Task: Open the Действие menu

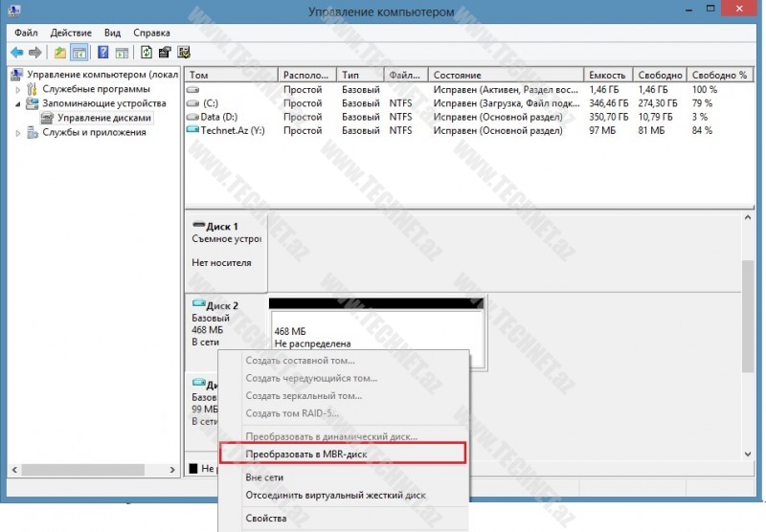Action: 71,33
